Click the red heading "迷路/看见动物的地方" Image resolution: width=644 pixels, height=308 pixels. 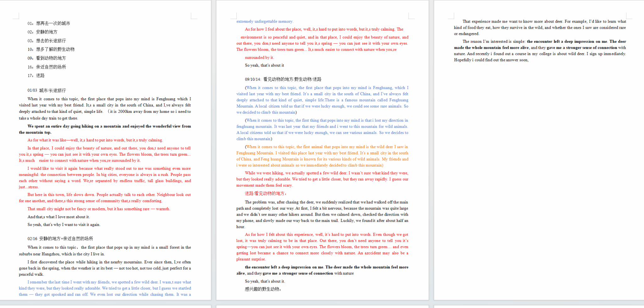(x=266, y=193)
